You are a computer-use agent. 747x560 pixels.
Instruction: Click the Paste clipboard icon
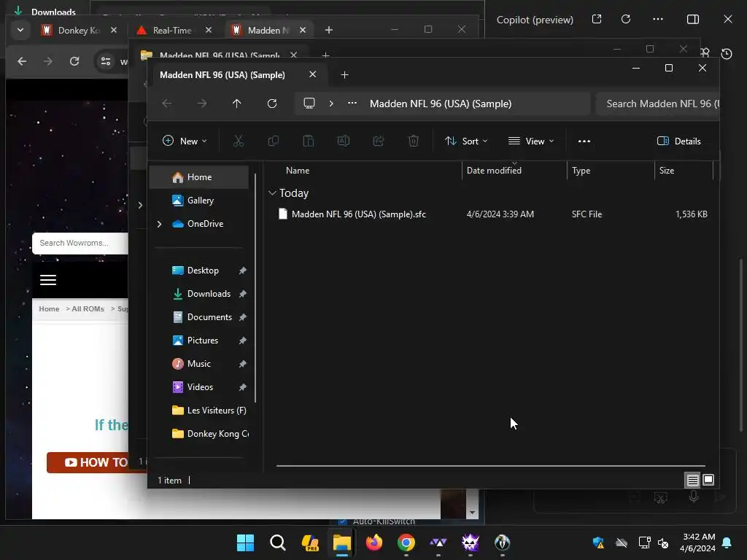coord(309,141)
